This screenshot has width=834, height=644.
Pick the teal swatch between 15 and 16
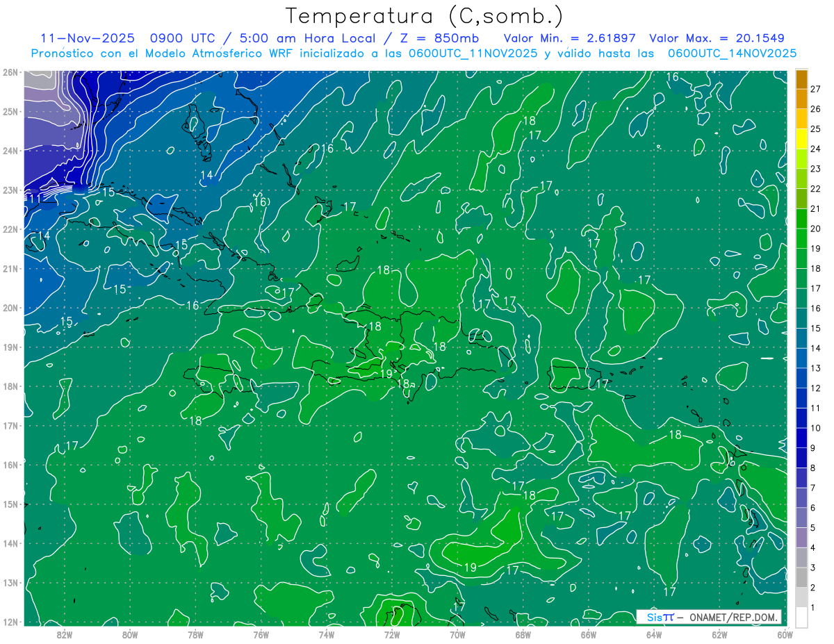[801, 318]
